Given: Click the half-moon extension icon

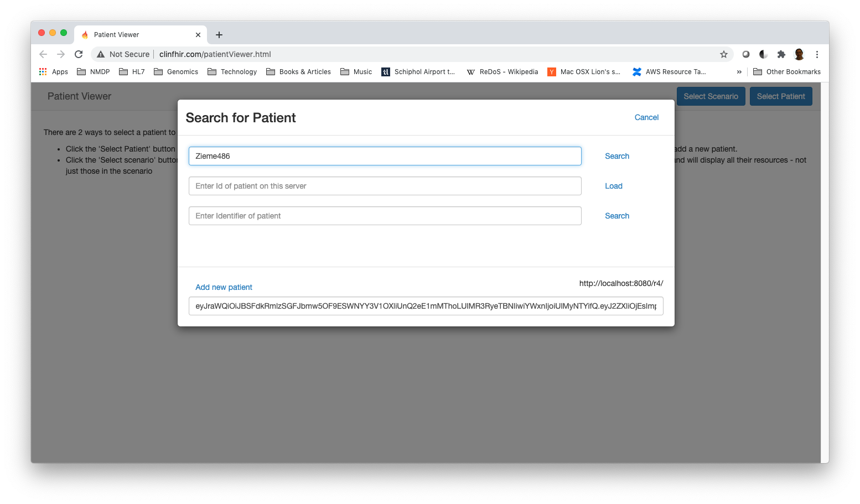Looking at the screenshot, I should (x=763, y=54).
